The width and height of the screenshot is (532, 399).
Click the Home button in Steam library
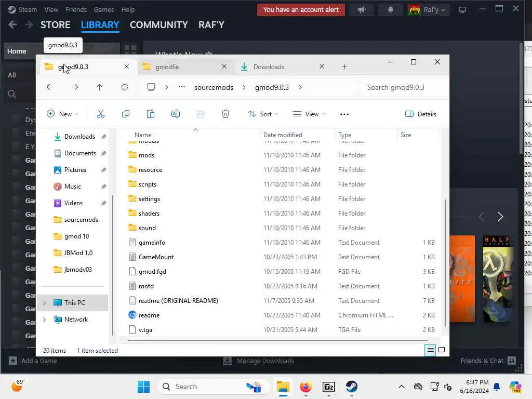17,51
